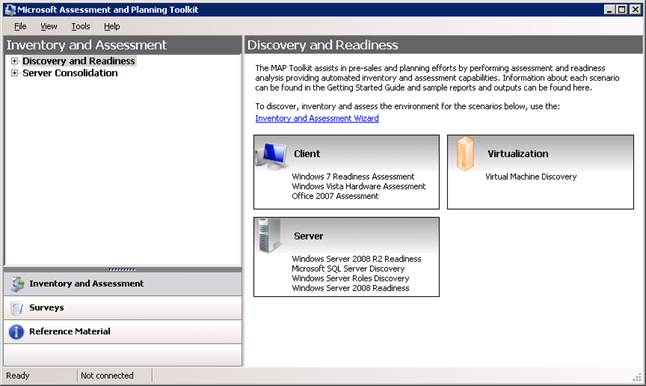Click the Not connected status indicator
Image resolution: width=646 pixels, height=386 pixels.
107,376
